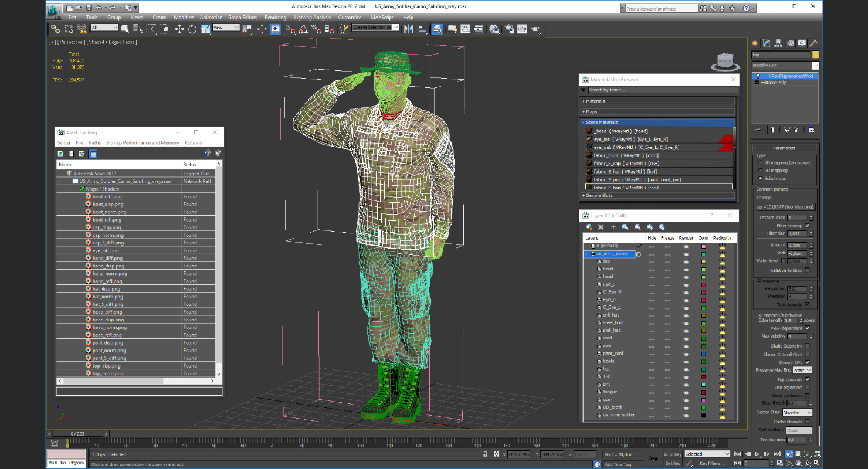Open Key Filters dialog button
Screen dimensions: 868x469
(x=711, y=463)
